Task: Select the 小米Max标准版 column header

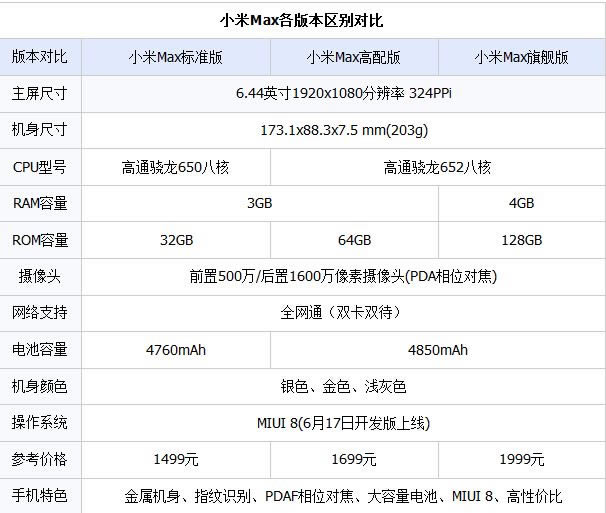Action: [x=176, y=57]
